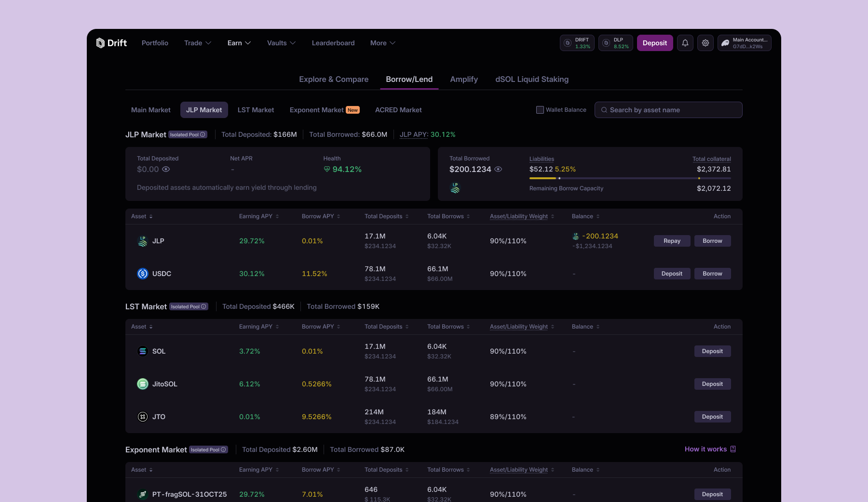
Task: Open the Portfolio page
Action: pos(155,43)
